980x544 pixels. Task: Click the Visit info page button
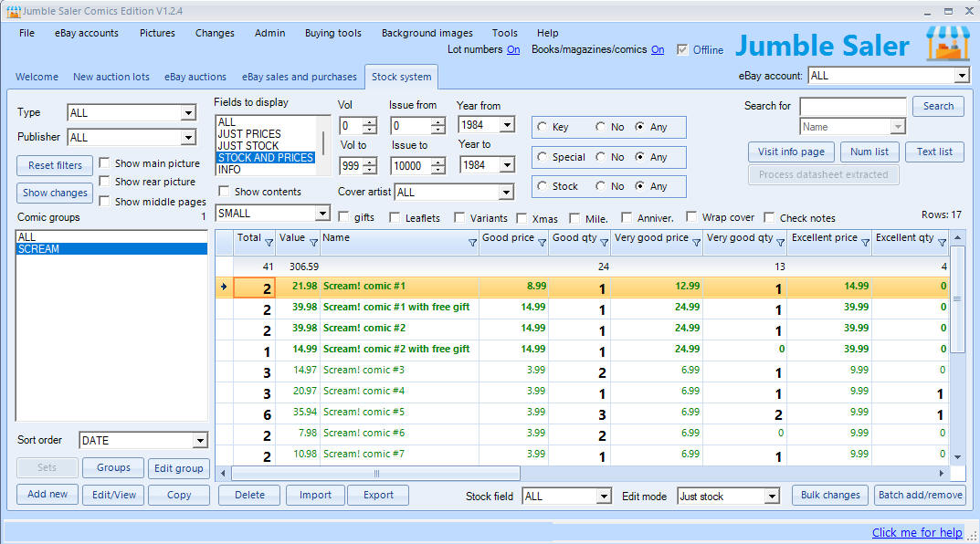pos(791,152)
